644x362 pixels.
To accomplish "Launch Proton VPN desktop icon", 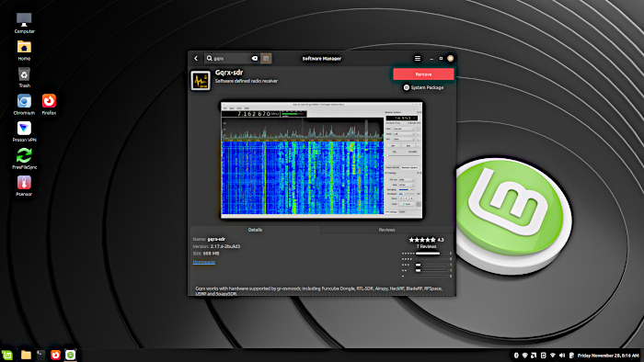I will click(x=24, y=131).
